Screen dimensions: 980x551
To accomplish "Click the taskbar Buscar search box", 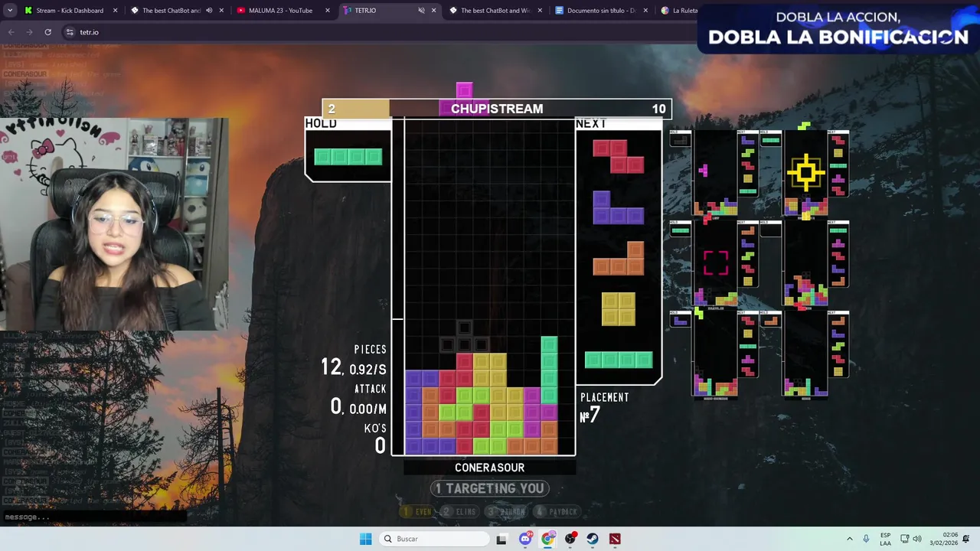I will [435, 539].
